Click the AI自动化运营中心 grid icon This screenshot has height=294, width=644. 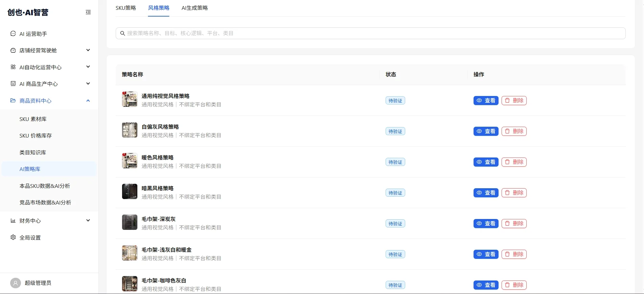pos(13,67)
